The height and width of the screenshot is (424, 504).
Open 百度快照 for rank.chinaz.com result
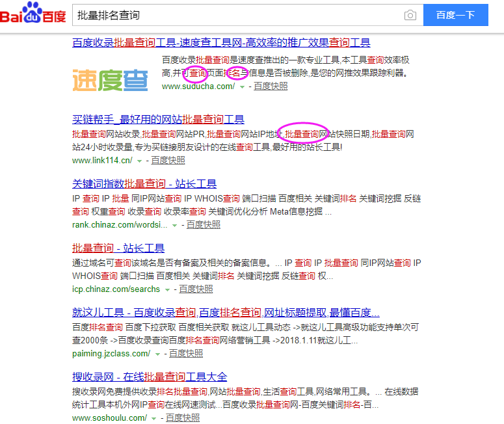click(x=204, y=224)
